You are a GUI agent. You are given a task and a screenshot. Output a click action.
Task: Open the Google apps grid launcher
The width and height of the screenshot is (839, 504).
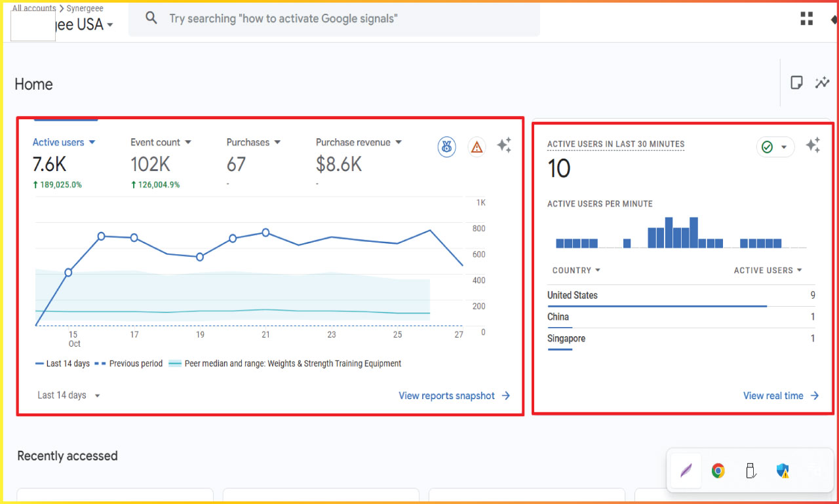(x=806, y=18)
